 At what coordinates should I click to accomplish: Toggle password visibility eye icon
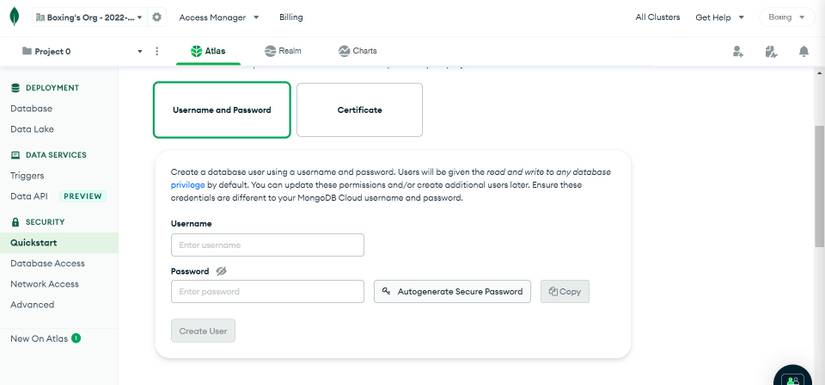click(221, 271)
